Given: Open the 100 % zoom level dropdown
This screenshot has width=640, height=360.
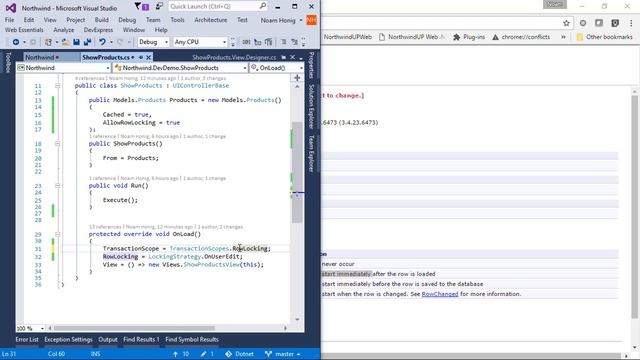Looking at the screenshot, I should [x=30, y=328].
